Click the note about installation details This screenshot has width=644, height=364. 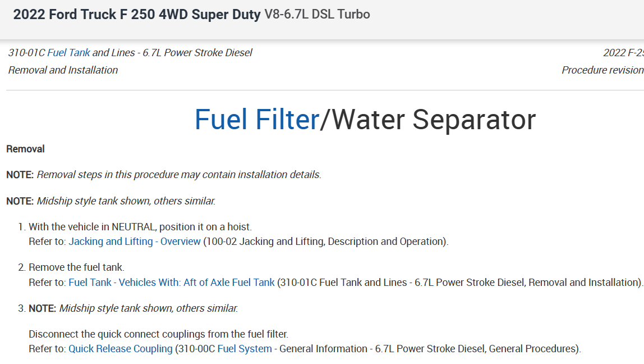pyautogui.click(x=178, y=175)
